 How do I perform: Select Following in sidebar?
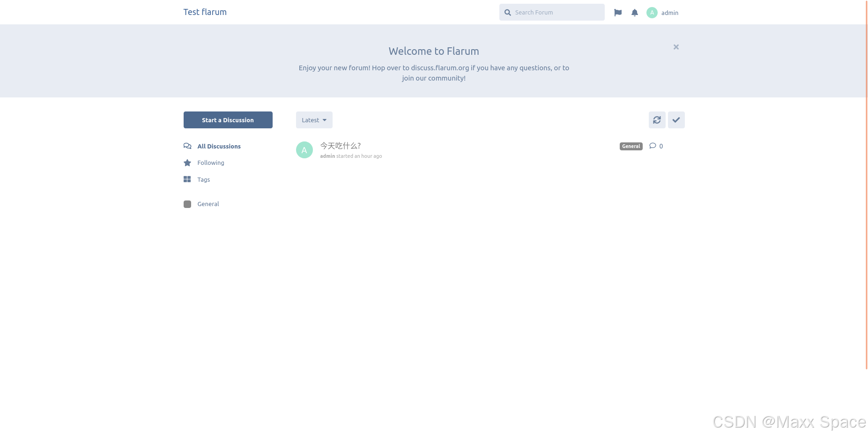(211, 163)
